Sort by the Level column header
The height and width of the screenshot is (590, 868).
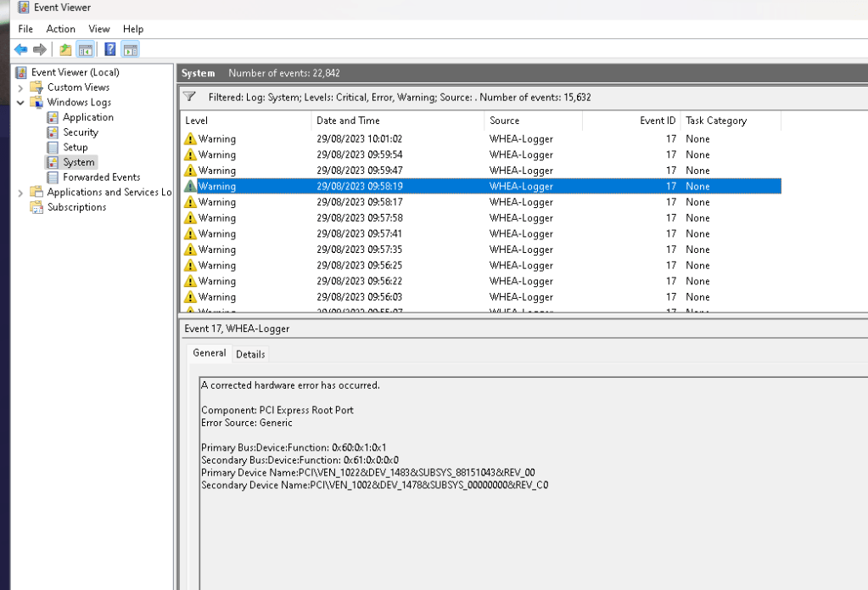pyautogui.click(x=246, y=121)
